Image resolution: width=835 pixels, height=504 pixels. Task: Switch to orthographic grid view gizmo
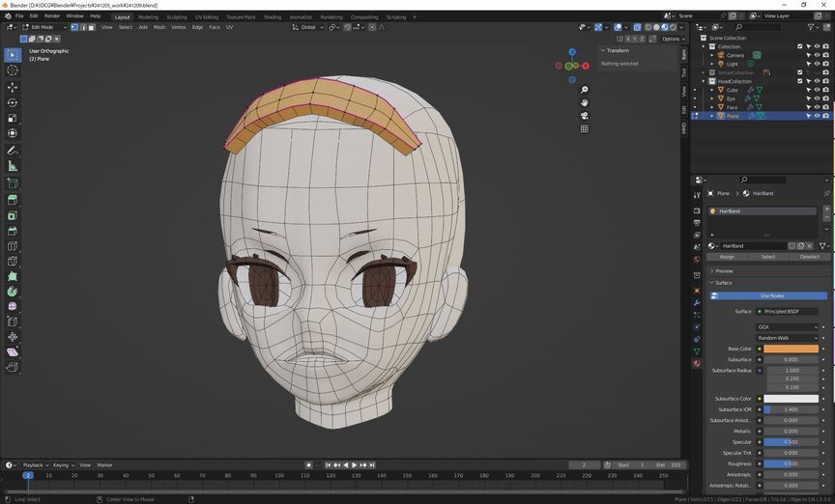tap(585, 128)
